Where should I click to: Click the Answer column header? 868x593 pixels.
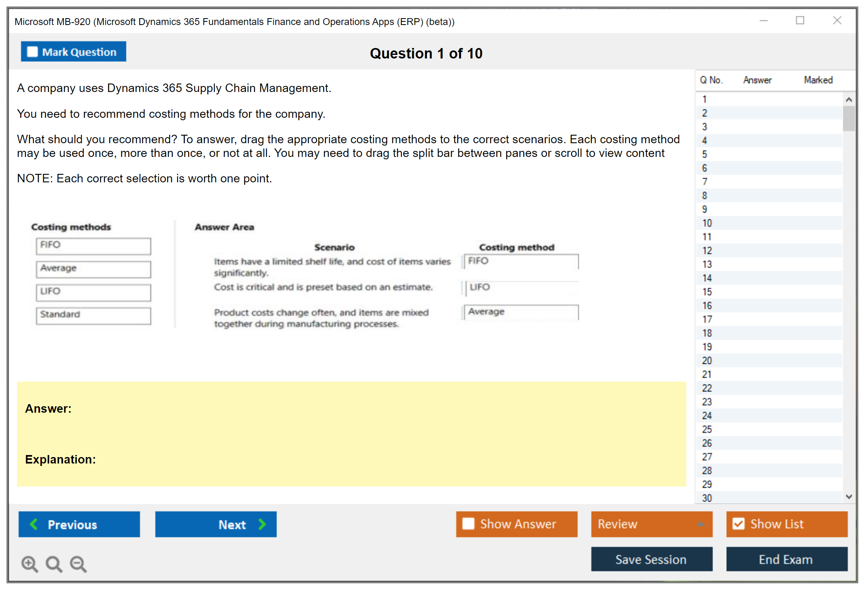tap(757, 80)
